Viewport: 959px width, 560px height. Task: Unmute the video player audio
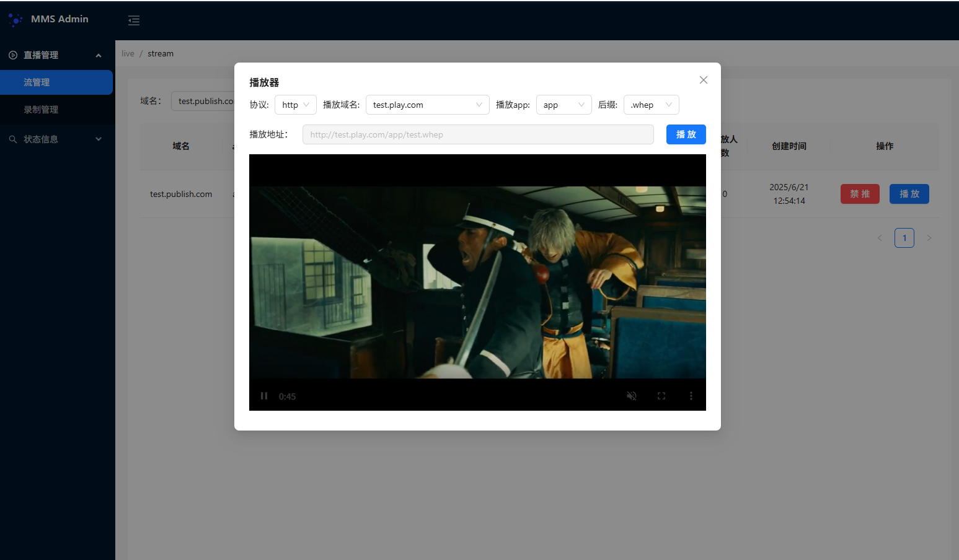pos(632,396)
